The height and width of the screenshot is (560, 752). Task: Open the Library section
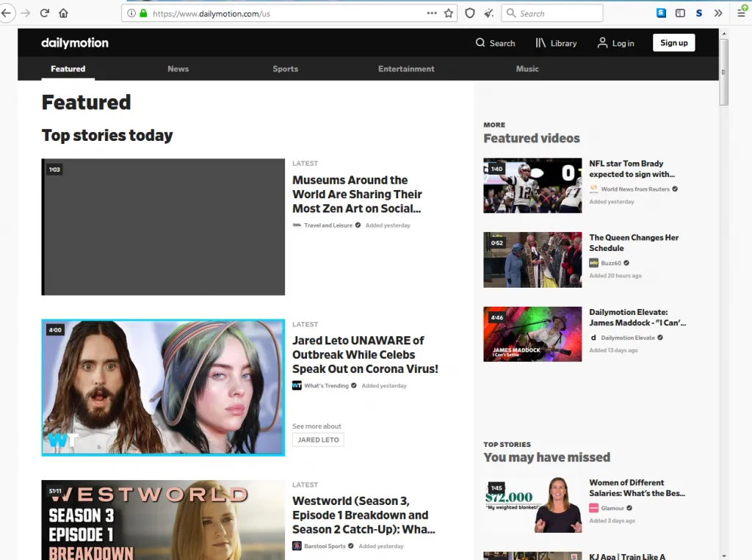556,43
